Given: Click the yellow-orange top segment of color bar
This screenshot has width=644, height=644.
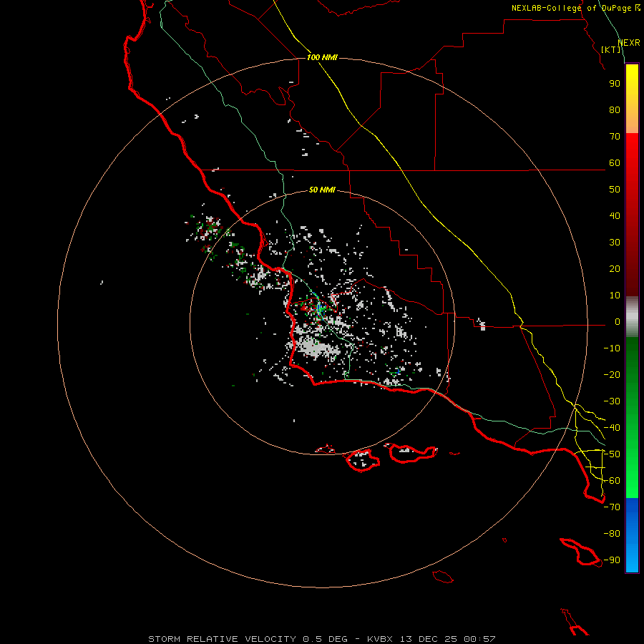Looking at the screenshot, I should coord(632,99).
